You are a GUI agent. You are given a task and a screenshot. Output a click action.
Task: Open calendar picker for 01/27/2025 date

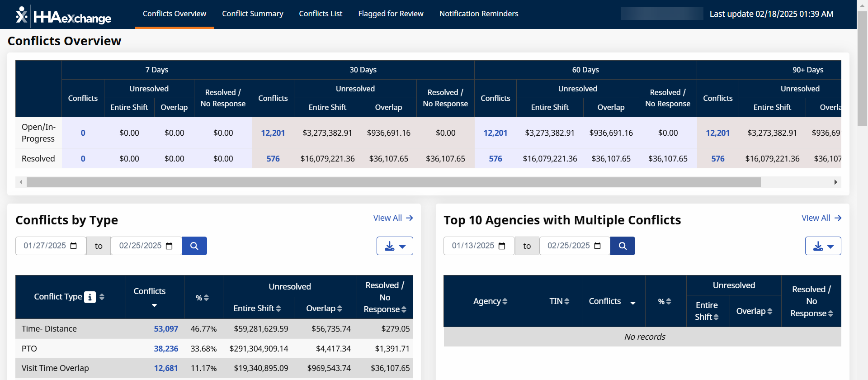[74, 246]
